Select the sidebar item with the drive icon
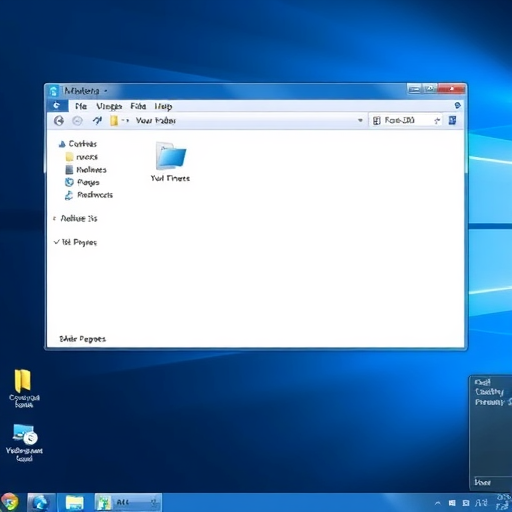Screen dimensions: 512x512 click(86, 170)
